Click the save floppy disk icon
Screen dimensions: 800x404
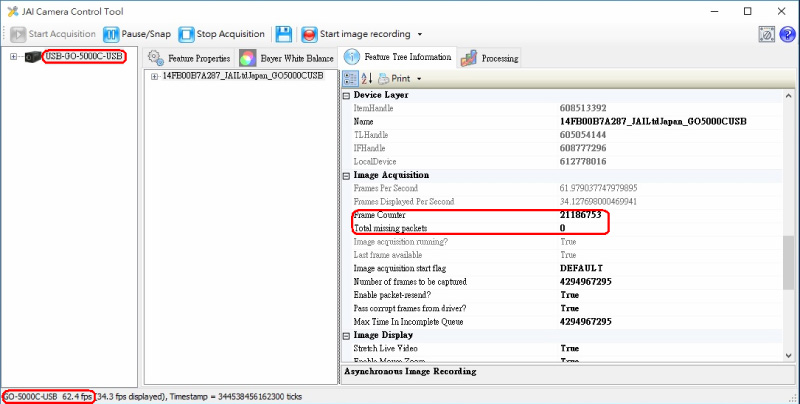tap(284, 34)
